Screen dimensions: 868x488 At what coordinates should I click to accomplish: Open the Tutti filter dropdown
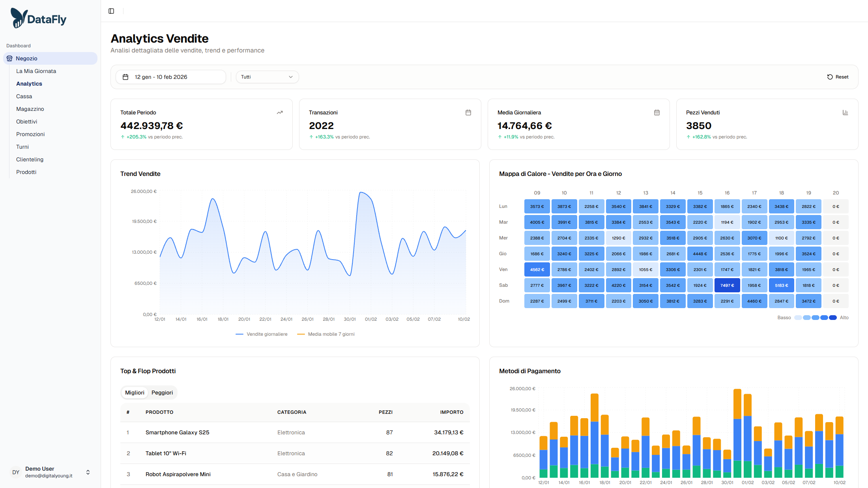coord(267,77)
